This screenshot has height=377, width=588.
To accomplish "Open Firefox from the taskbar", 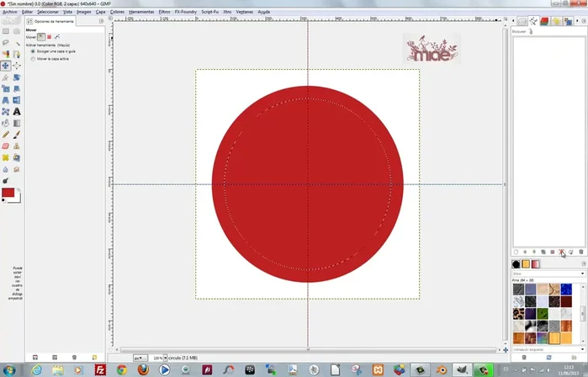I will tap(143, 369).
